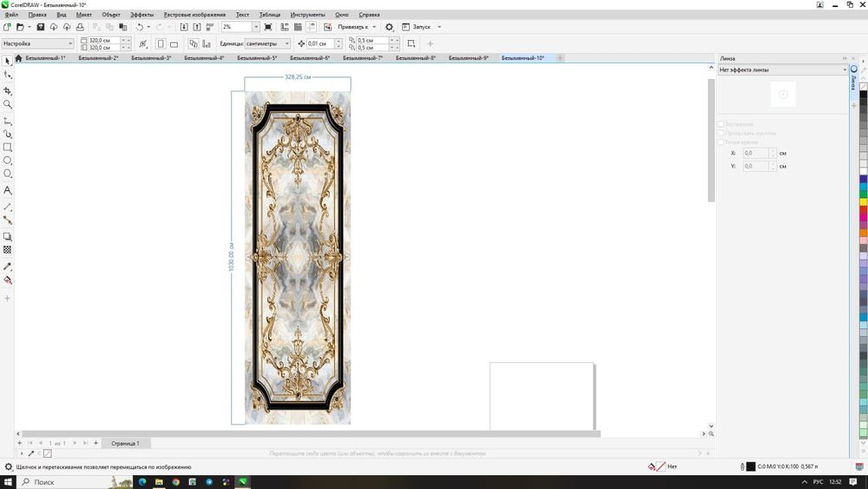Click the Запуск button
The width and height of the screenshot is (868, 489).
tap(421, 28)
